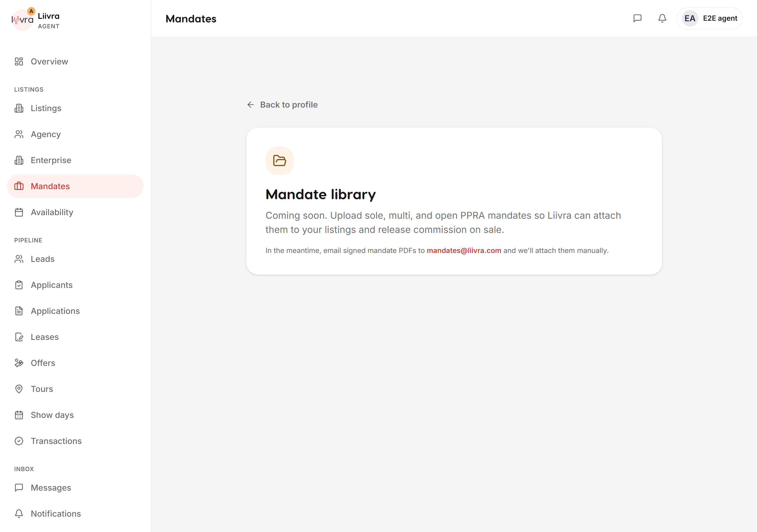Open Notifications in the inbox section

click(x=75, y=514)
